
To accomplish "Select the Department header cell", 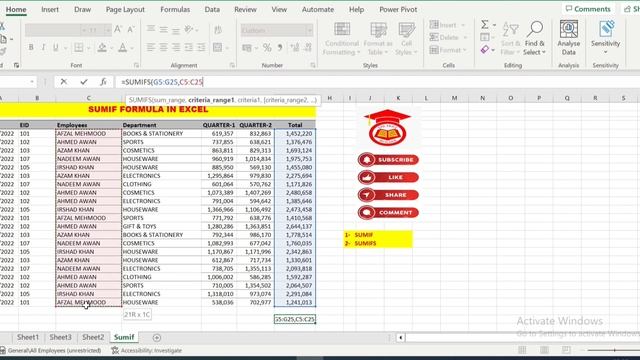I will (x=161, y=125).
